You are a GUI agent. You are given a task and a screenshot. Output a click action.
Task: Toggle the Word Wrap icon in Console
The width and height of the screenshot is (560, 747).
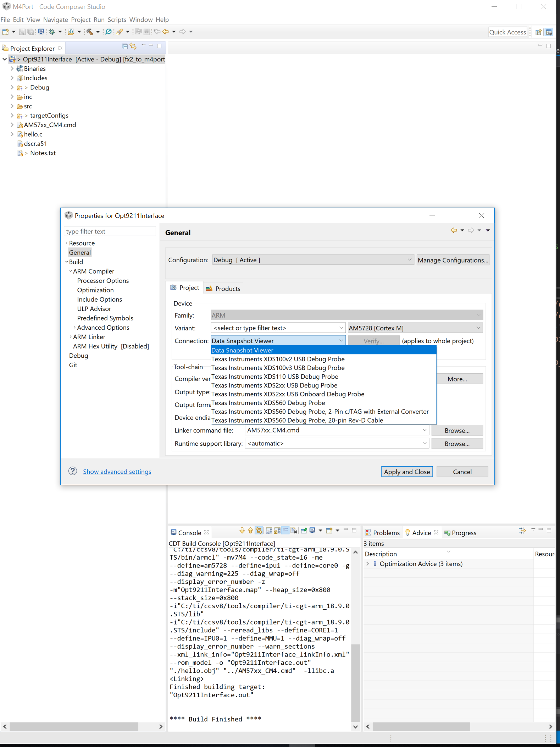285,531
